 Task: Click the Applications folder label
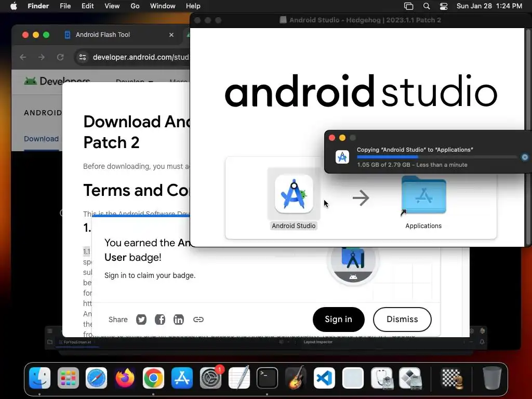pyautogui.click(x=423, y=225)
